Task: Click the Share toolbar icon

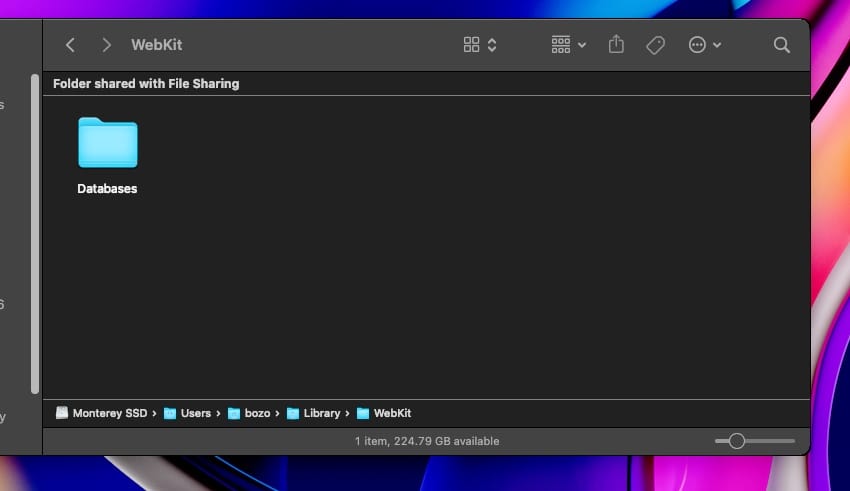Action: tap(616, 44)
